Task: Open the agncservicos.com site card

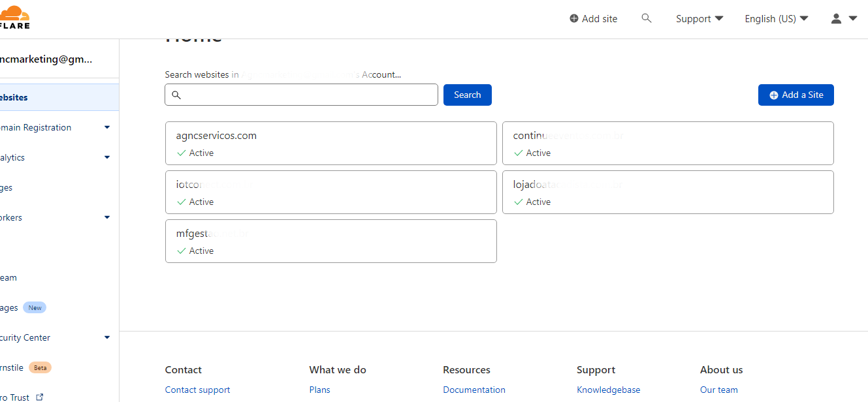Action: 330,144
